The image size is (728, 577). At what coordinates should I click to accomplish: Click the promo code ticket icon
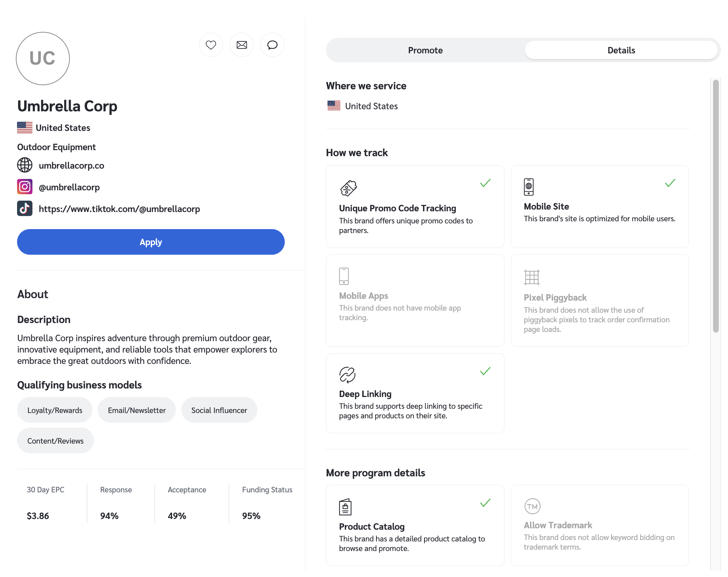(348, 188)
